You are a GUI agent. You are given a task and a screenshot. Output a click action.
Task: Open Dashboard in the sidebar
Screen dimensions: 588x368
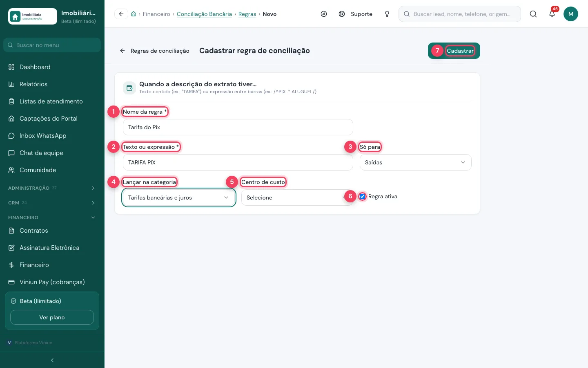coord(52,67)
